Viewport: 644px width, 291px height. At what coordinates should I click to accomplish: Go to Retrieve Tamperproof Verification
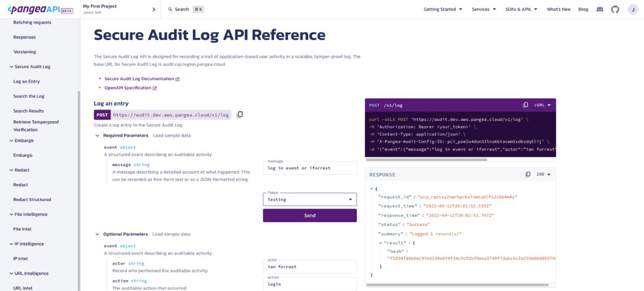(36, 126)
